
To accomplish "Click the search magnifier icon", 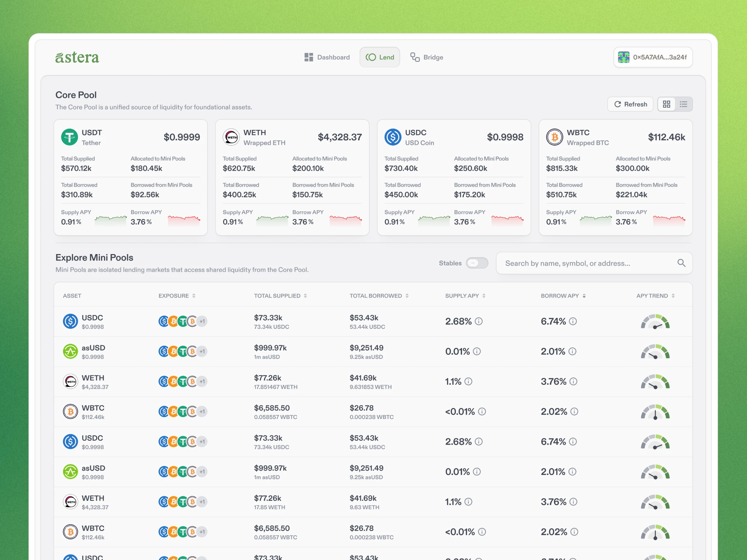I will point(681,263).
